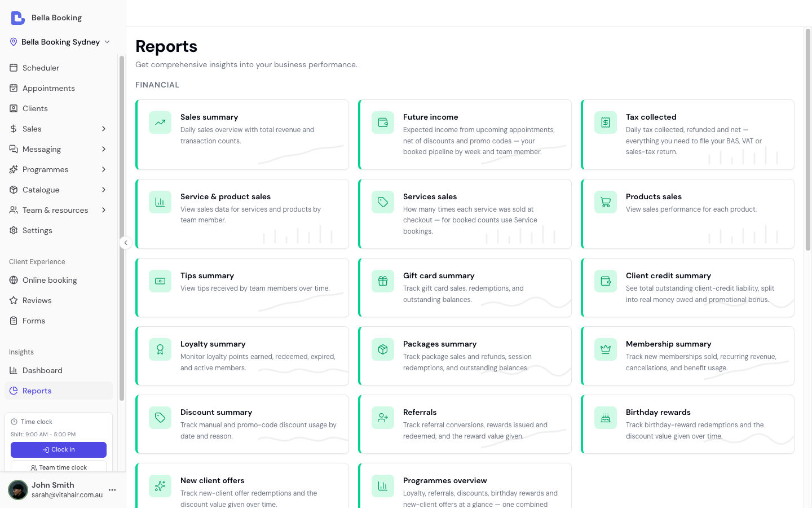Open the Bella Booking Sydney location dropdown
Viewport: 812px width, 508px height.
point(60,42)
